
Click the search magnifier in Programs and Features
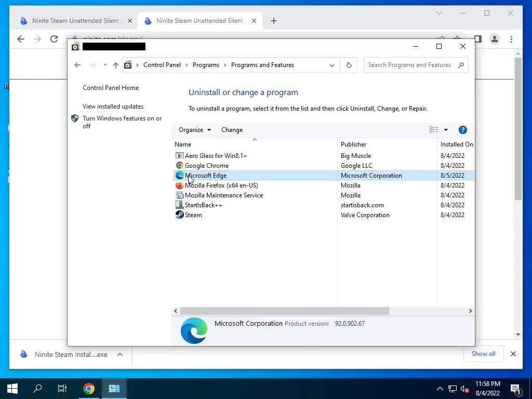(x=461, y=65)
